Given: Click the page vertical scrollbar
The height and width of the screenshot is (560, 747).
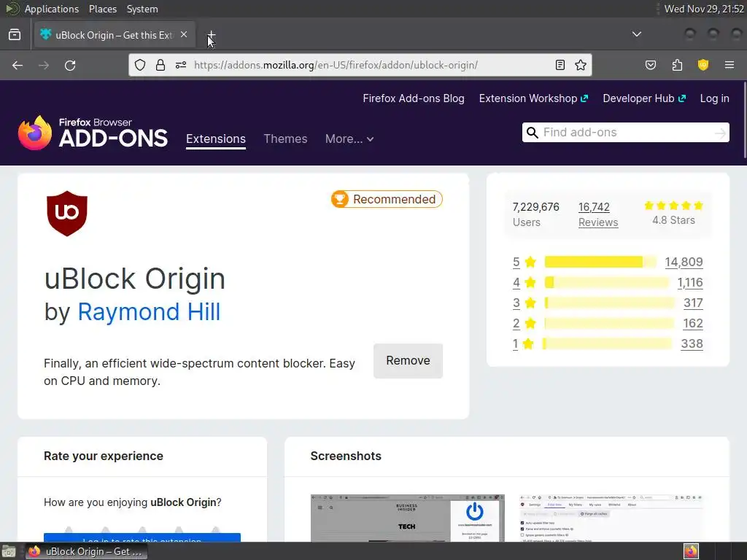Looking at the screenshot, I should 744,120.
